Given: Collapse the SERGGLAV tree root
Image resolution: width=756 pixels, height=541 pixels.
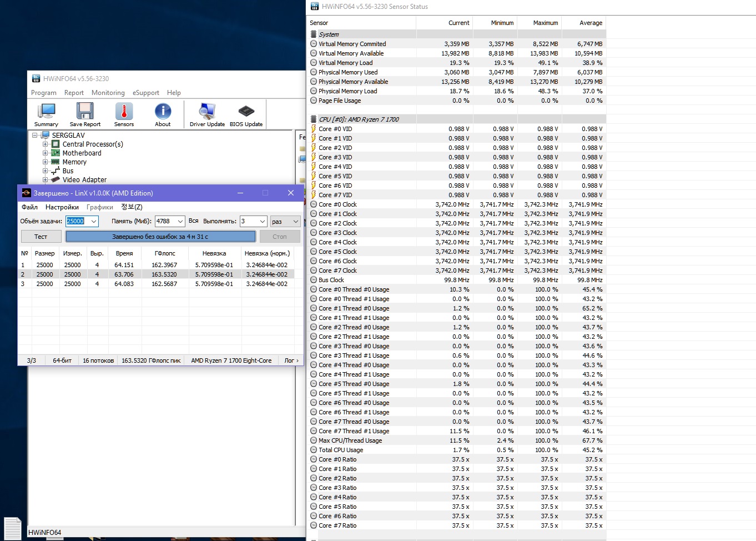Looking at the screenshot, I should coord(35,135).
